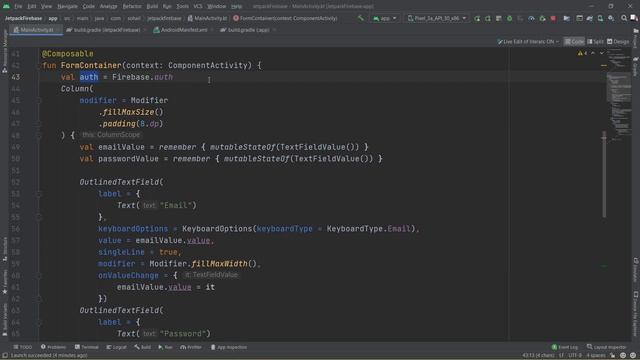Open the Pixel_3a_API_30_x86 device dropdown
This screenshot has width=640, height=360.
(x=437, y=18)
